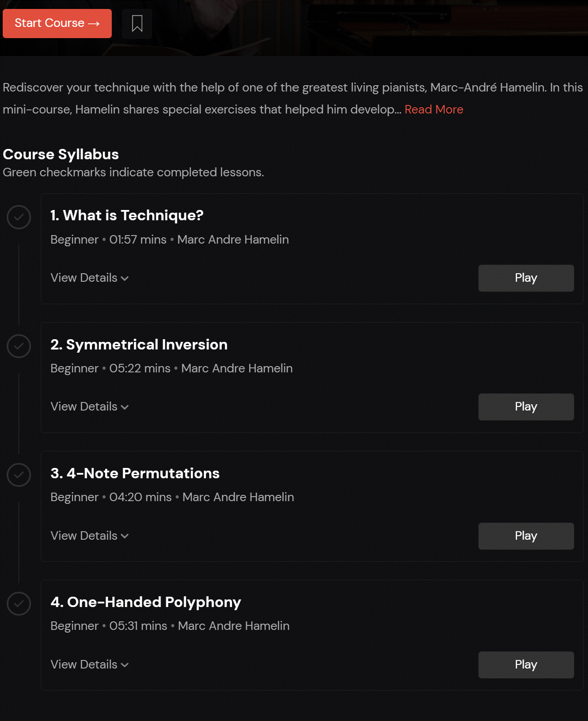Mark Symmetrical Inversion lesson complete via checkmark circle
The image size is (588, 721).
tap(19, 346)
